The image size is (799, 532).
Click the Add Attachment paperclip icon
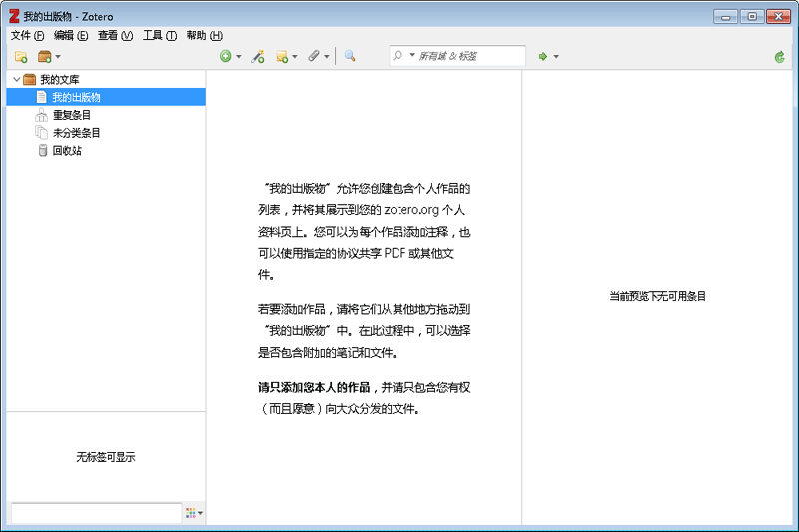[x=314, y=56]
